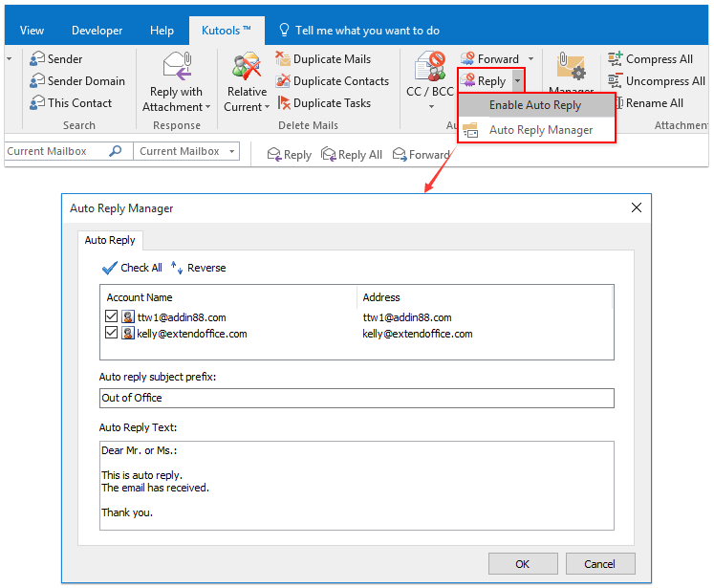Screen dimensions: 714x588
Task: Uncheck the kelly@extendoffice.com account checkbox
Action: pyautogui.click(x=112, y=334)
